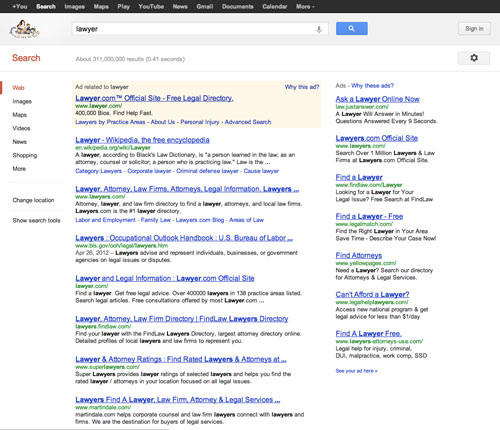This screenshot has width=500, height=430.
Task: Click en.wikipedia.org/wiki/Lawyer green URL
Action: click(x=113, y=147)
